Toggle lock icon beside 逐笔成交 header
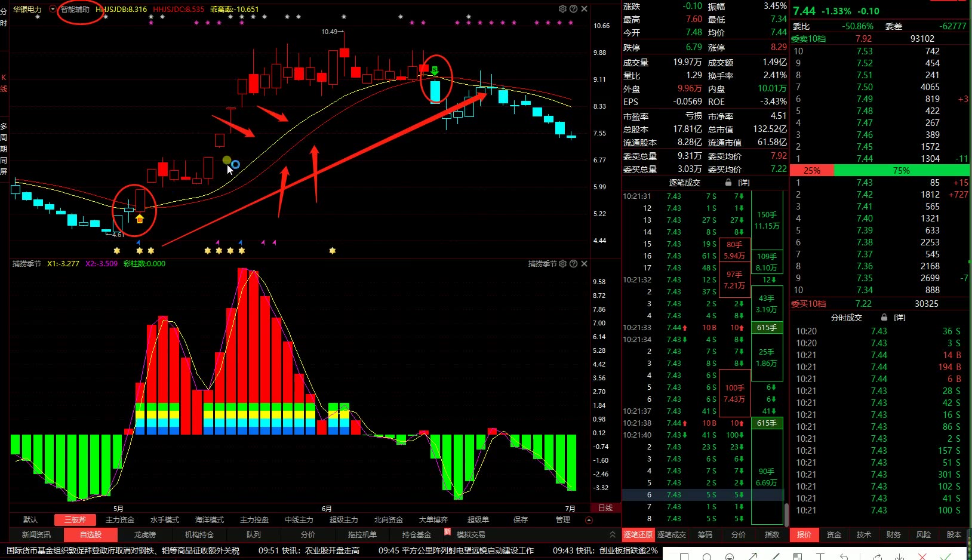This screenshot has width=972, height=560. point(728,183)
